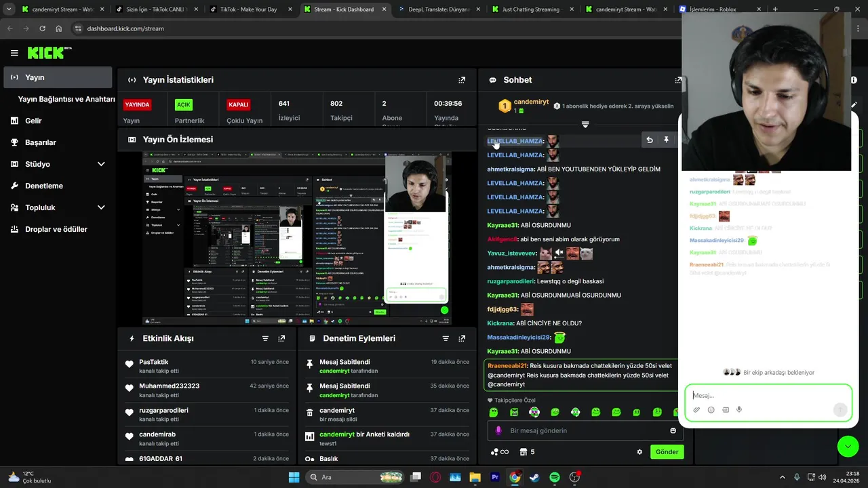Go to the browser home page
The width and height of the screenshot is (868, 488).
click(59, 28)
